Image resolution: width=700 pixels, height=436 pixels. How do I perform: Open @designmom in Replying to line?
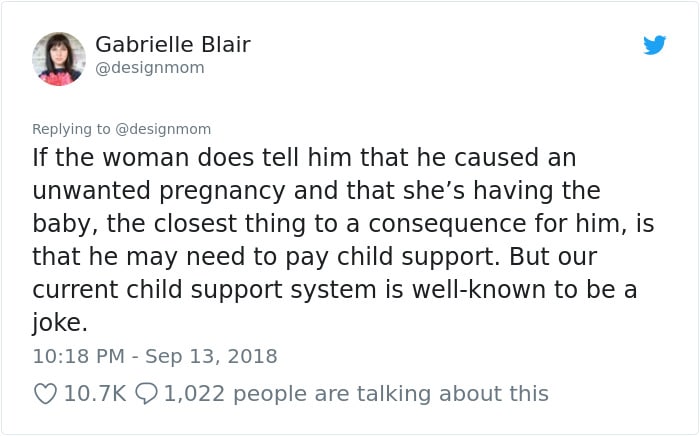(163, 129)
